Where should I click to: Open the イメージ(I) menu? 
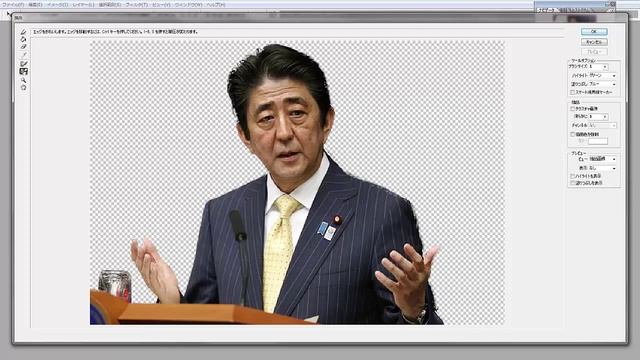point(57,5)
